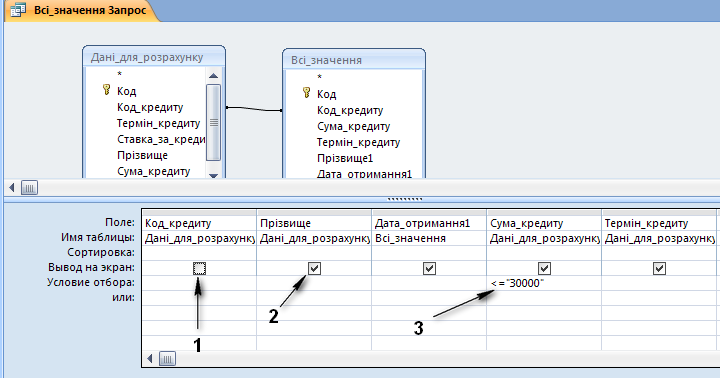This screenshot has width=720, height=378.
Task: Click the key icon beside Код in Дані_для_розрахунку
Action: click(107, 90)
